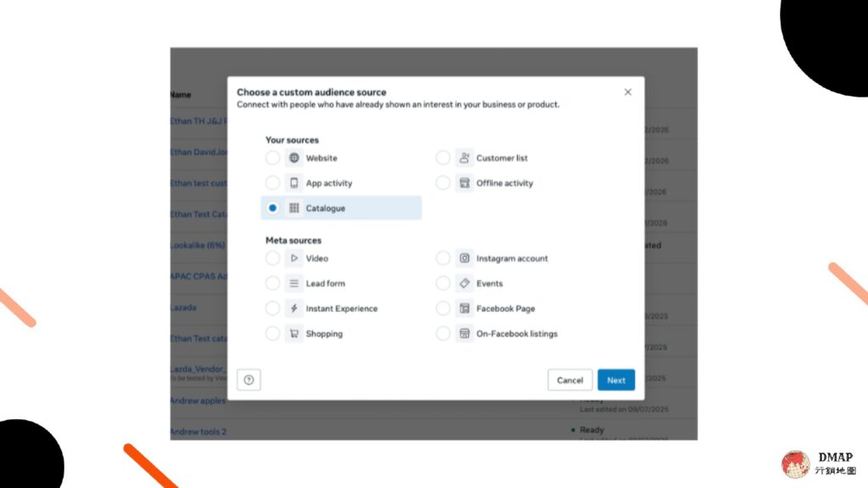Click the App activity phone icon
The width and height of the screenshot is (868, 488).
(x=294, y=183)
